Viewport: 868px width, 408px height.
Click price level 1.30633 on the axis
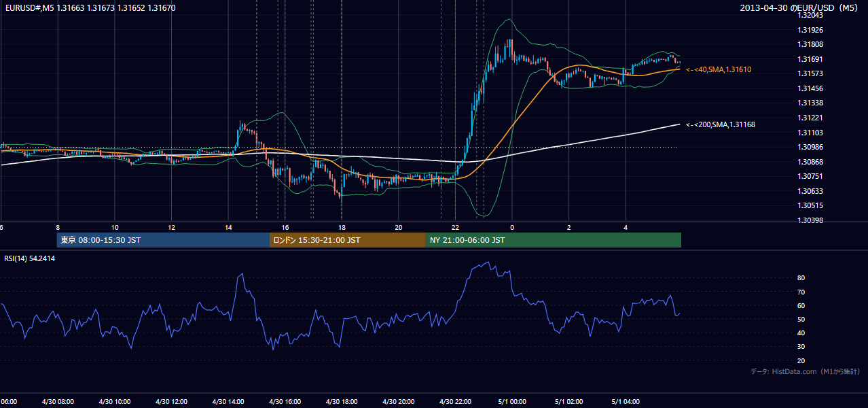point(810,191)
